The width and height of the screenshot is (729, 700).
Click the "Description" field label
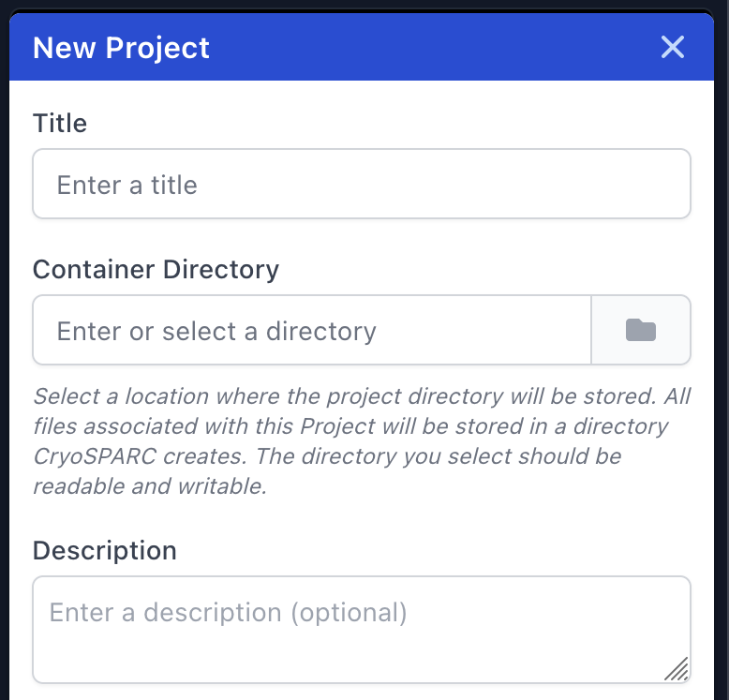pos(104,550)
